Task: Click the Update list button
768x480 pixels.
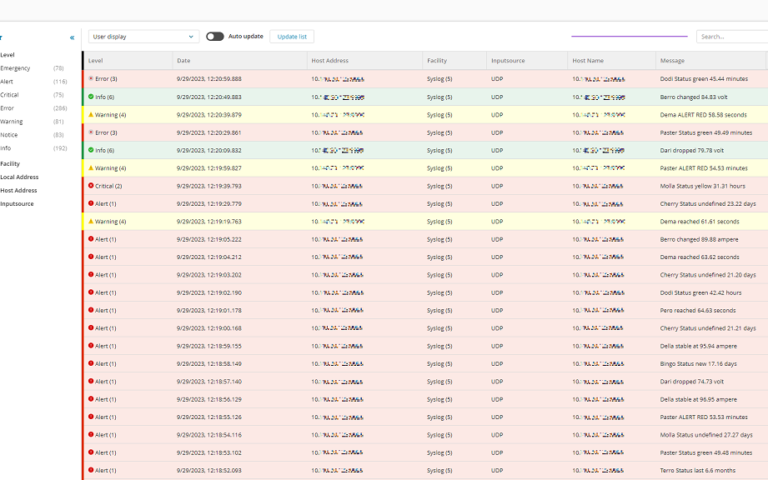Action: 292,36
